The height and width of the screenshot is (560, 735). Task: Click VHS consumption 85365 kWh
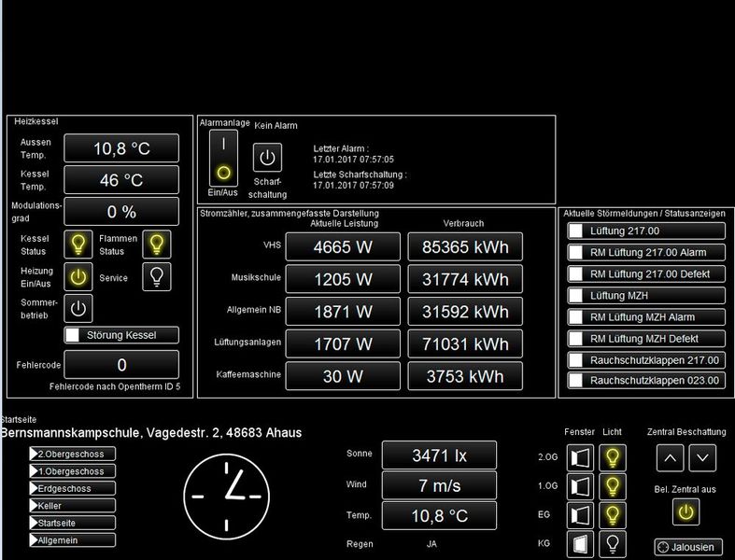point(465,246)
